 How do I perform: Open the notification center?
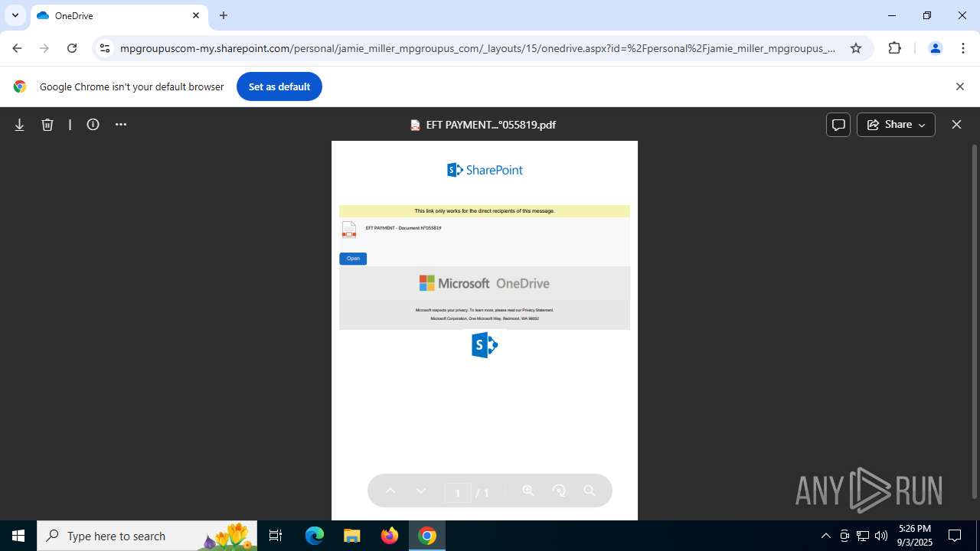[x=955, y=536]
